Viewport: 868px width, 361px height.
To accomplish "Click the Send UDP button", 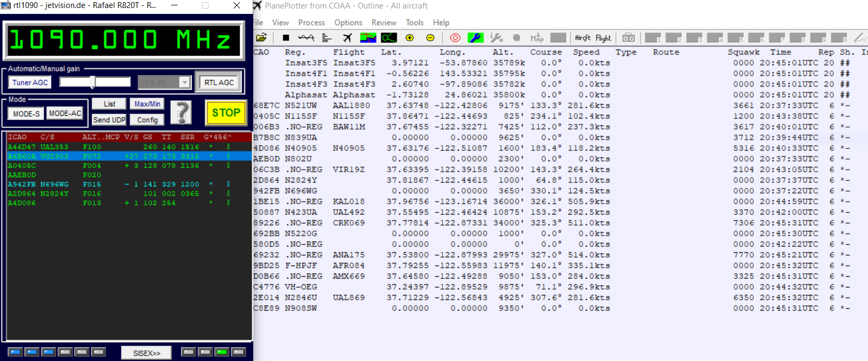I will coord(109,120).
